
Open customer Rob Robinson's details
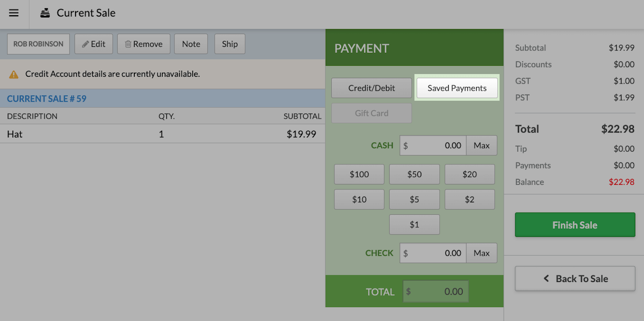38,44
